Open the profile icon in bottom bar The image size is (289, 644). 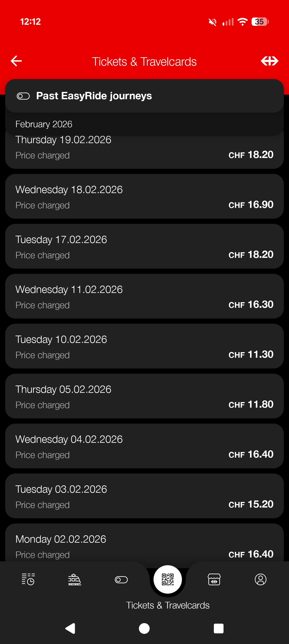click(x=261, y=579)
